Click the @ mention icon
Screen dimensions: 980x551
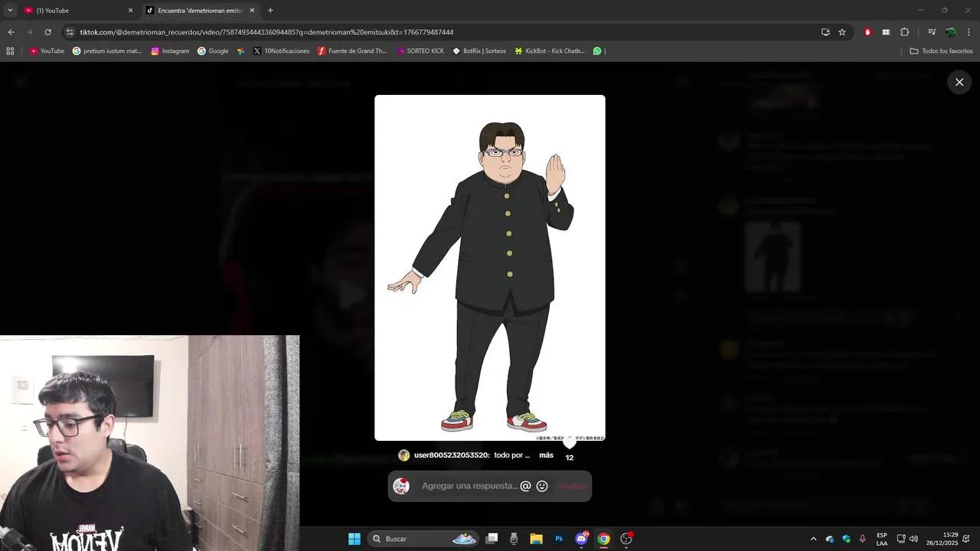point(525,486)
